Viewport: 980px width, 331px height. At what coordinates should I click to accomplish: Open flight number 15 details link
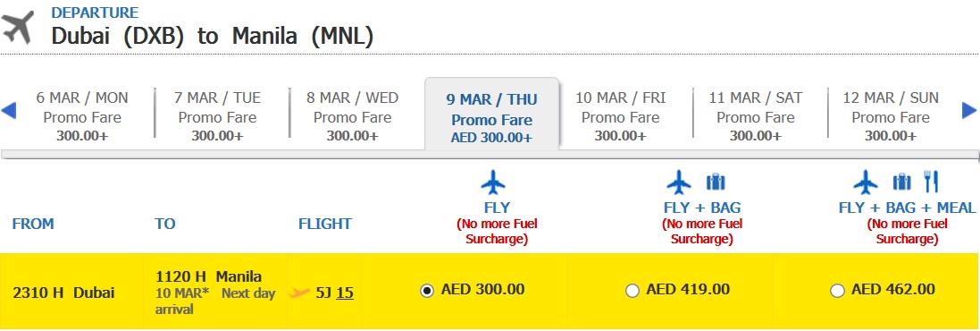click(345, 293)
